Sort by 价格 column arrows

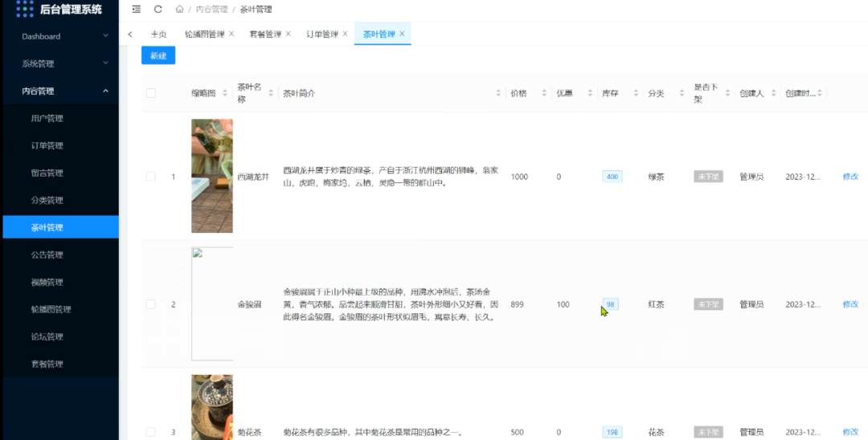coord(544,93)
